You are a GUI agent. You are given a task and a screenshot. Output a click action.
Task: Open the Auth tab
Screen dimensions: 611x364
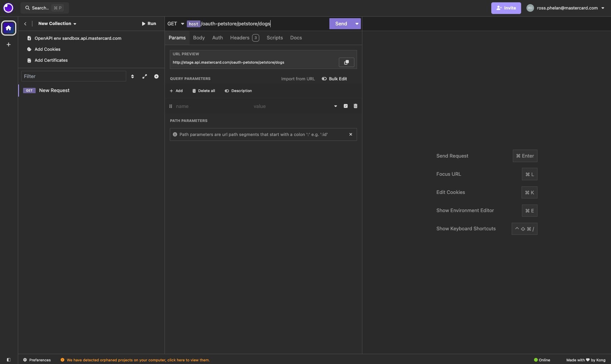point(217,38)
